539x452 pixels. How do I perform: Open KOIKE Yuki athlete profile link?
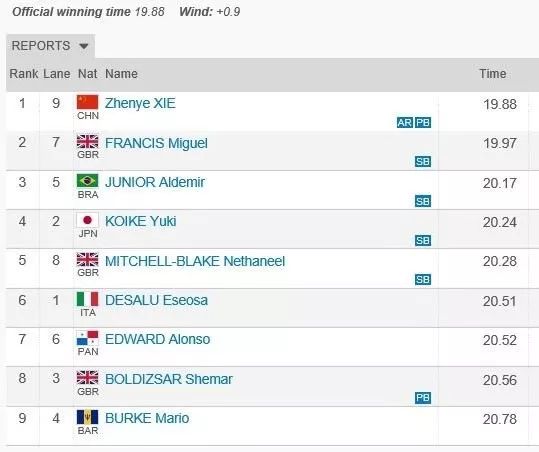point(141,221)
